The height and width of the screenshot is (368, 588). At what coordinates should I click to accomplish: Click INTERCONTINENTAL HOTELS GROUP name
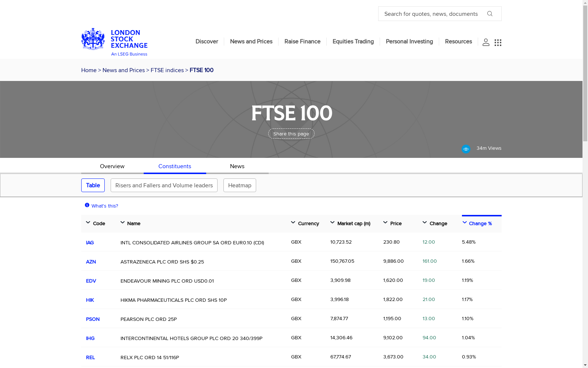[191, 338]
